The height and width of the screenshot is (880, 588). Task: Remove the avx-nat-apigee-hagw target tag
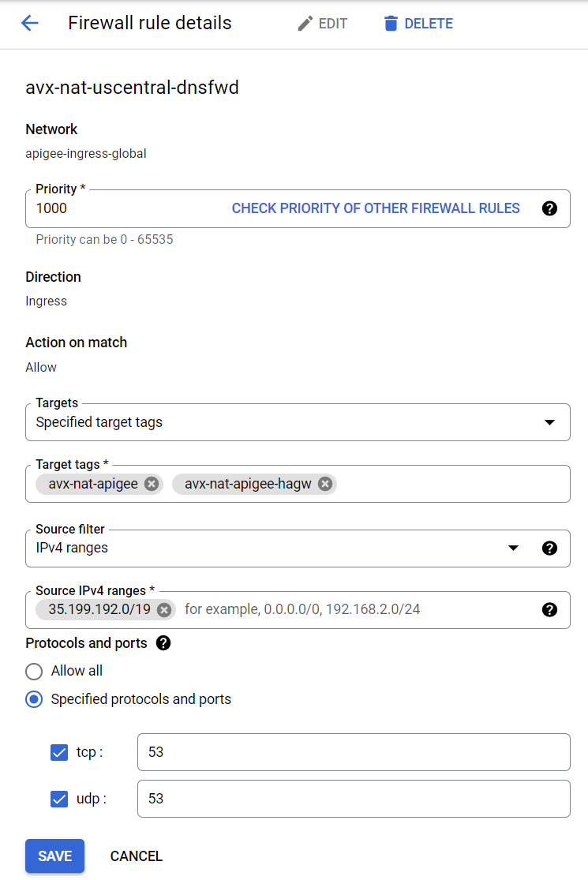[324, 485]
